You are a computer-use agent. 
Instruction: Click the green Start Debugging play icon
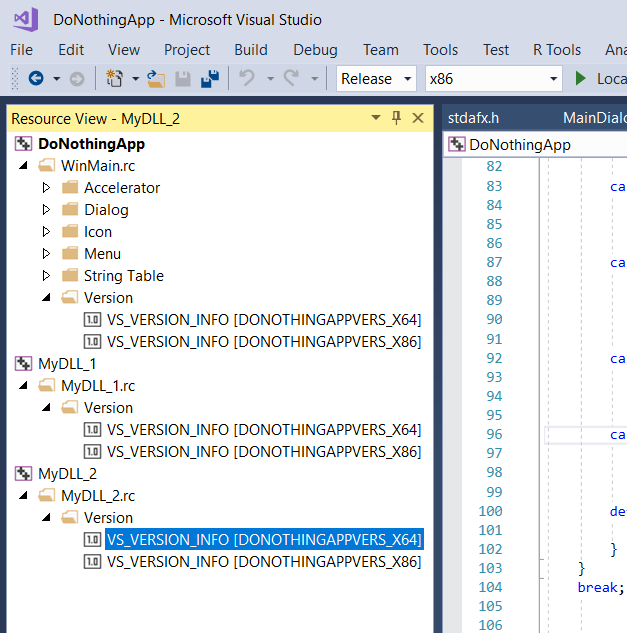581,78
